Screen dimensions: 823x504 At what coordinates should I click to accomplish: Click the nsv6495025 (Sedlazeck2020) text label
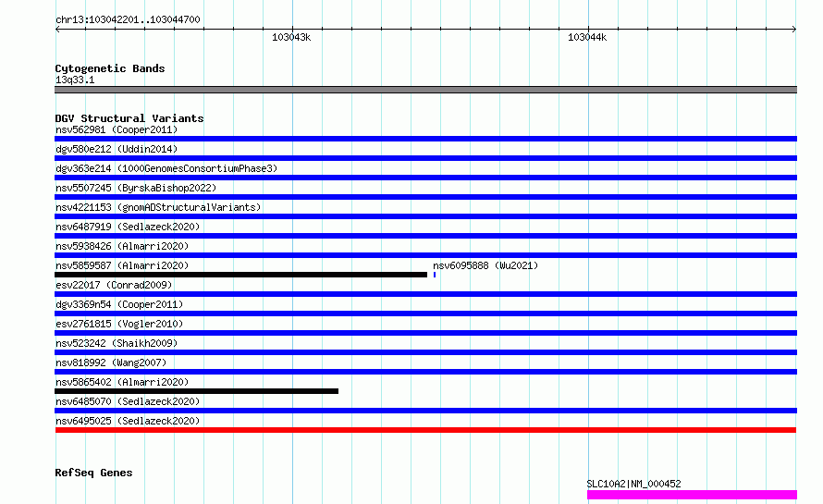click(128, 421)
